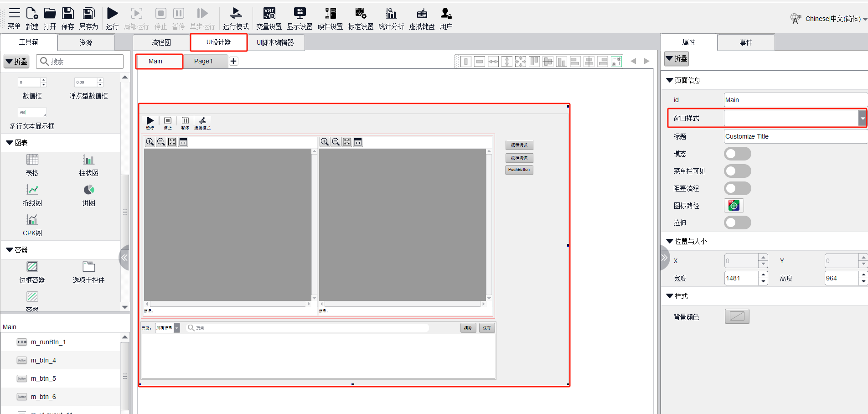868x414 pixels.
Task: Open 标定设置 calibration settings
Action: coord(361,19)
